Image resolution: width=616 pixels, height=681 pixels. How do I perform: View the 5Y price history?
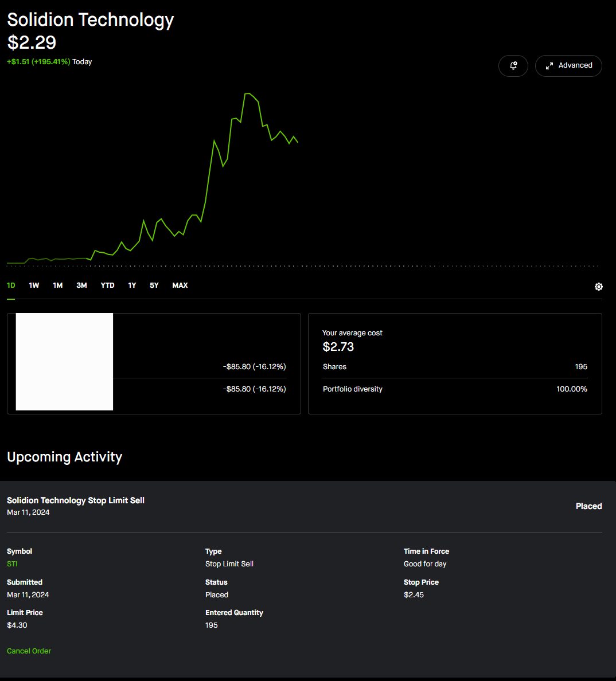(x=153, y=285)
